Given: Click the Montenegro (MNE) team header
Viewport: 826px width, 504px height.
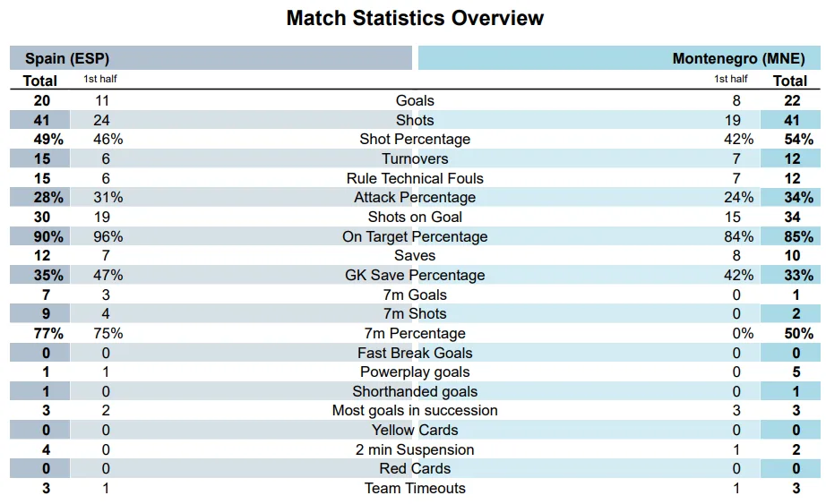Looking at the screenshot, I should (x=738, y=59).
